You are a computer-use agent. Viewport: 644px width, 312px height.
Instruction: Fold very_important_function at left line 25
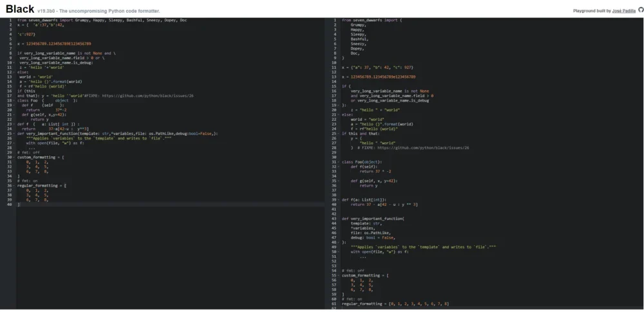click(x=14, y=133)
